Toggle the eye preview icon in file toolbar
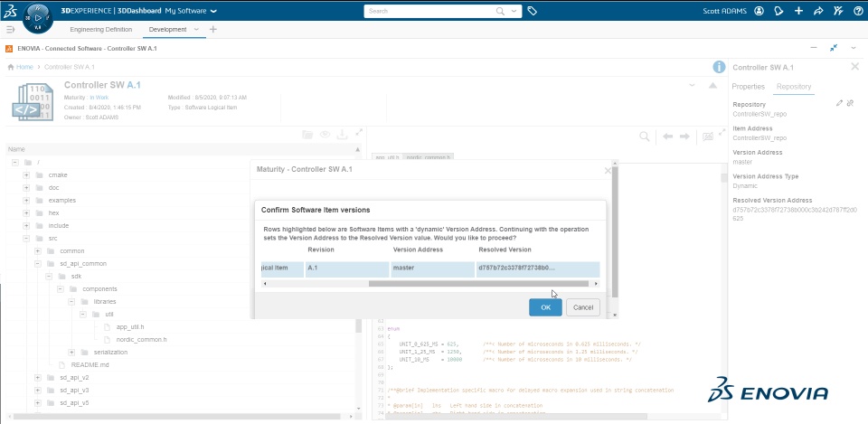 tap(325, 134)
